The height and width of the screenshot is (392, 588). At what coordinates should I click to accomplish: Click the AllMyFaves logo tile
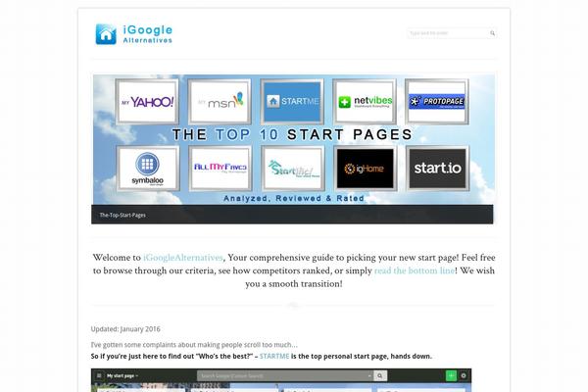(x=220, y=169)
